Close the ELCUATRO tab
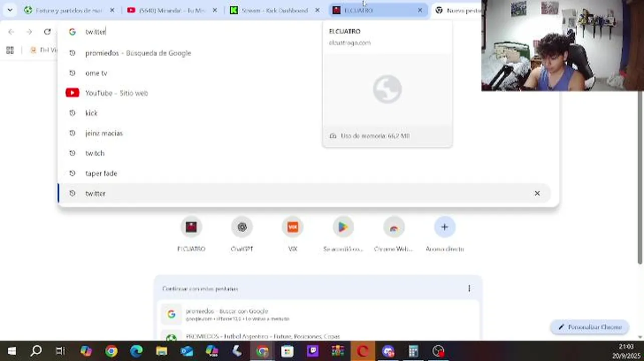Viewport: 644px width, 361px height. (420, 10)
